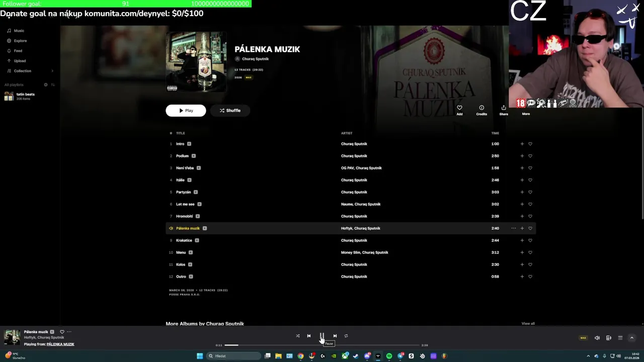The width and height of the screenshot is (644, 362).
Task: Toggle repeat in the player bar
Action: click(x=346, y=336)
